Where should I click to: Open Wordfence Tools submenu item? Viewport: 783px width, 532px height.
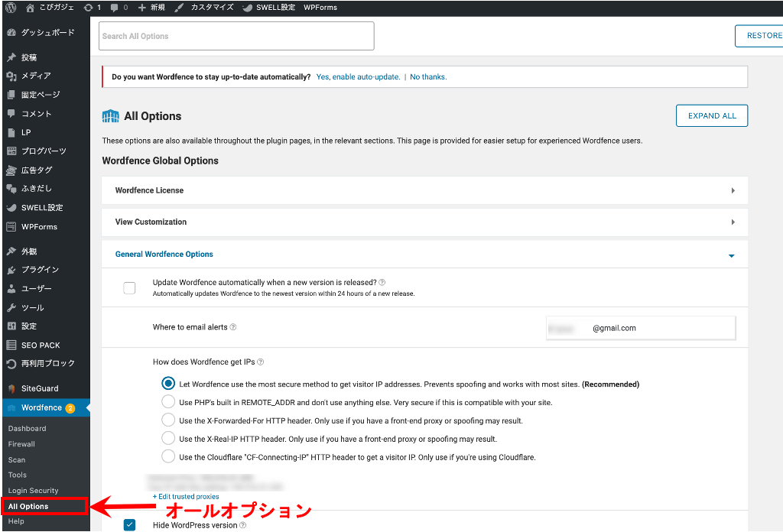click(18, 475)
